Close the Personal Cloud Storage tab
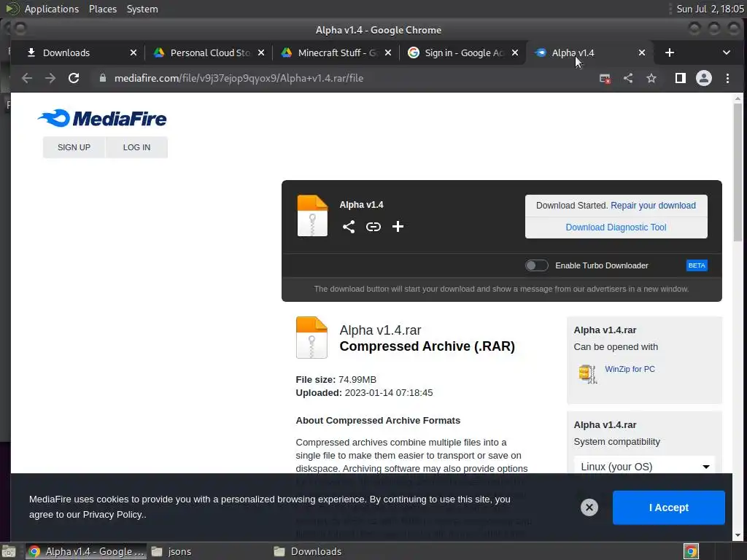The width and height of the screenshot is (747, 560). click(261, 52)
